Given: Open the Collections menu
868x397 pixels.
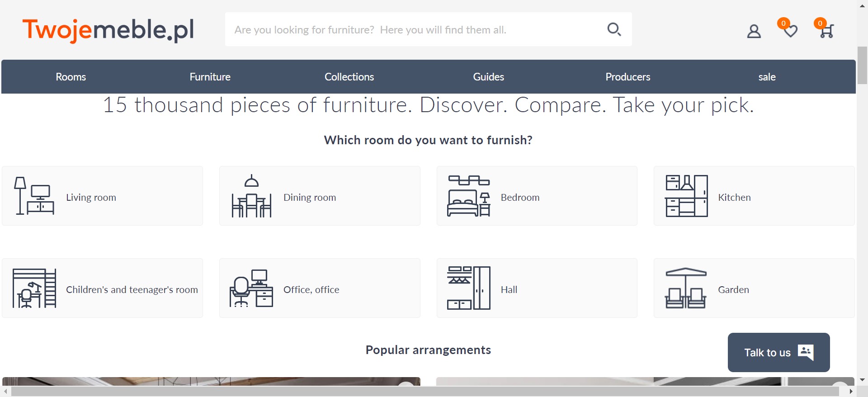Looking at the screenshot, I should (x=349, y=77).
